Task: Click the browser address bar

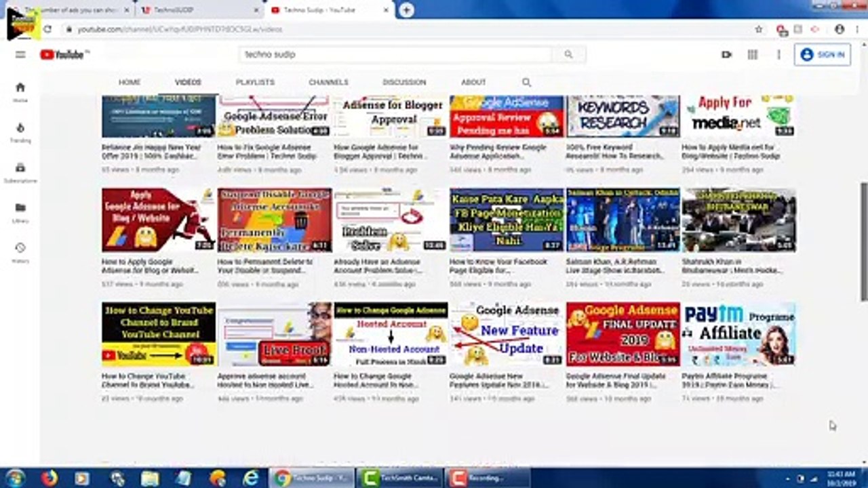Action: point(407,30)
